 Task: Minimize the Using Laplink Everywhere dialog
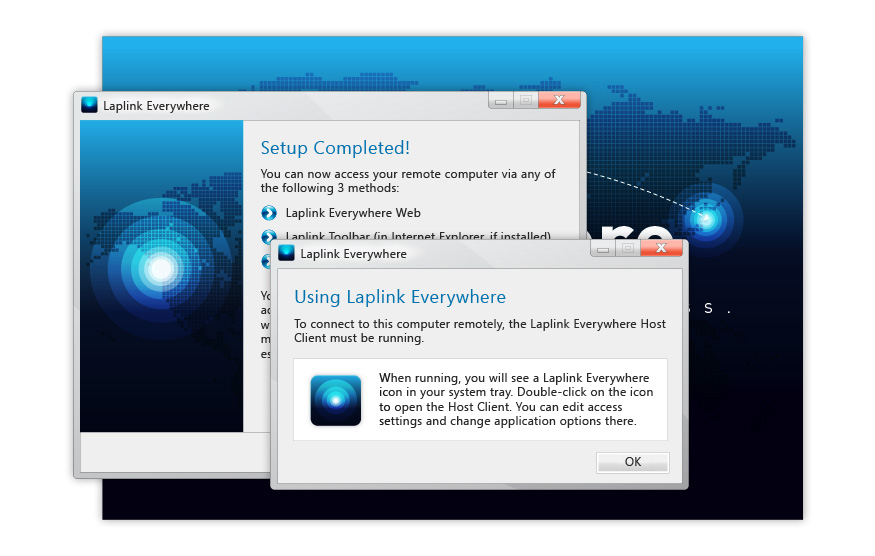pyautogui.click(x=603, y=248)
